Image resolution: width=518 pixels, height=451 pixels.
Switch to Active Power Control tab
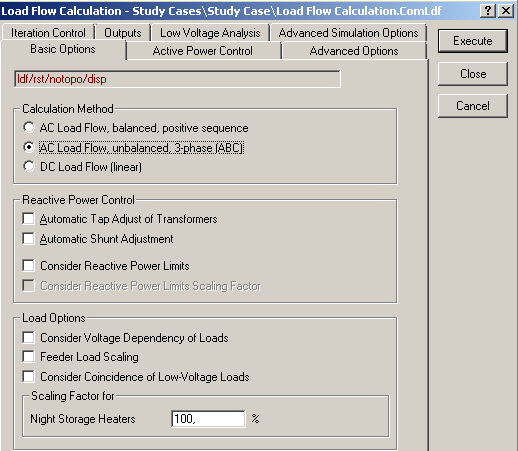click(203, 51)
